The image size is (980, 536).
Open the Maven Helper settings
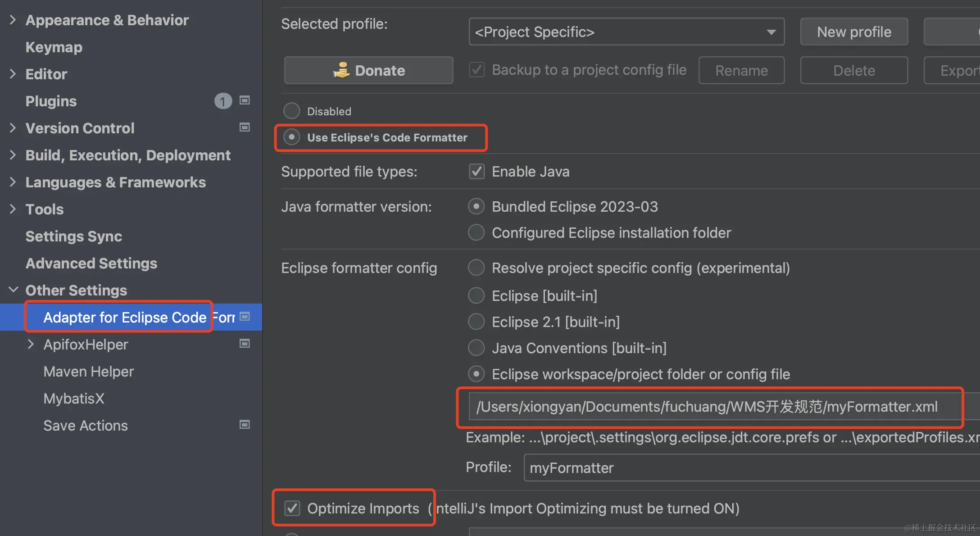coord(89,372)
